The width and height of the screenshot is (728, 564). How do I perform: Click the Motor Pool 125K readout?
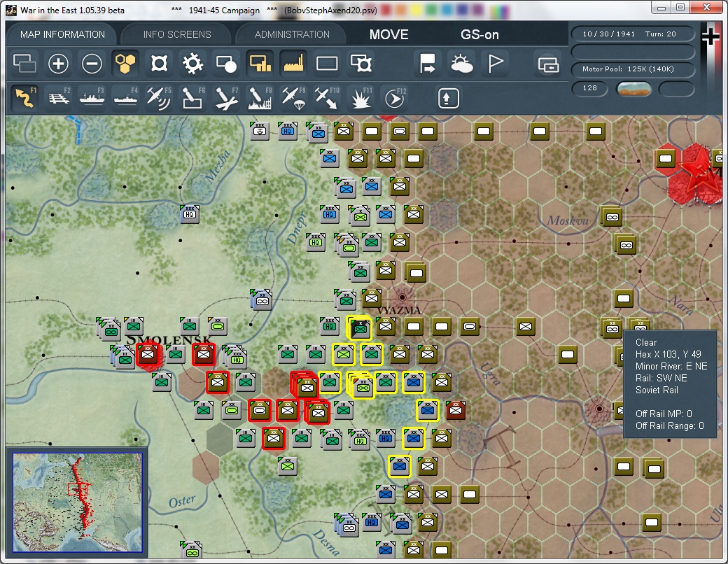(x=633, y=69)
